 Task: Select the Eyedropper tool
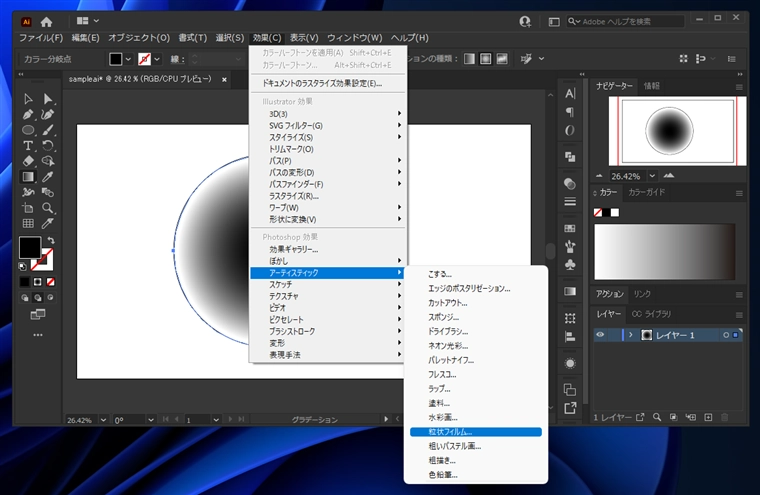[48, 177]
